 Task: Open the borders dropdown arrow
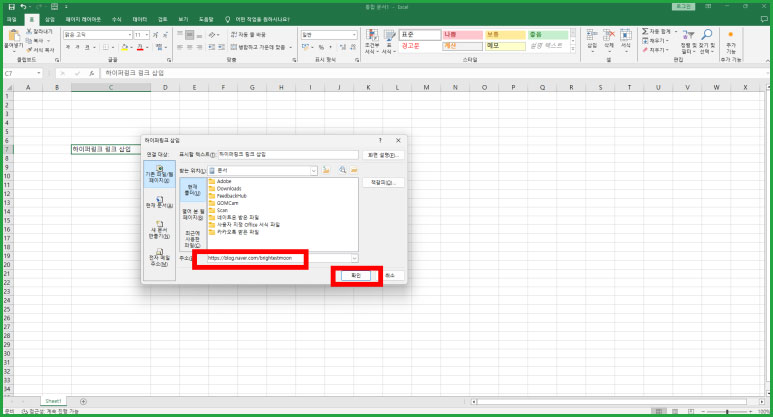(x=112, y=47)
